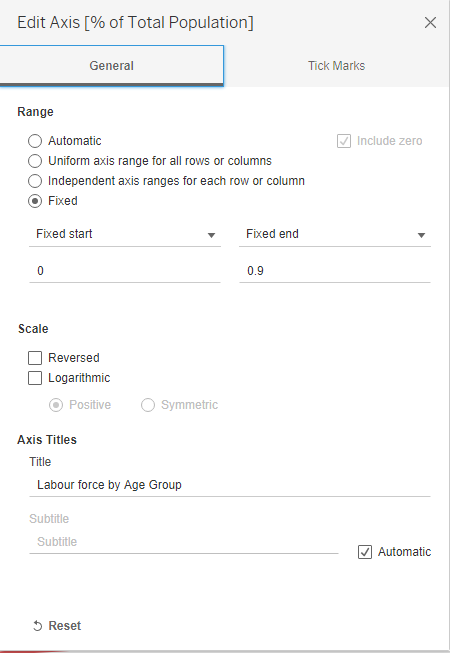Open the Fixed start dropdown arrow

click(211, 235)
